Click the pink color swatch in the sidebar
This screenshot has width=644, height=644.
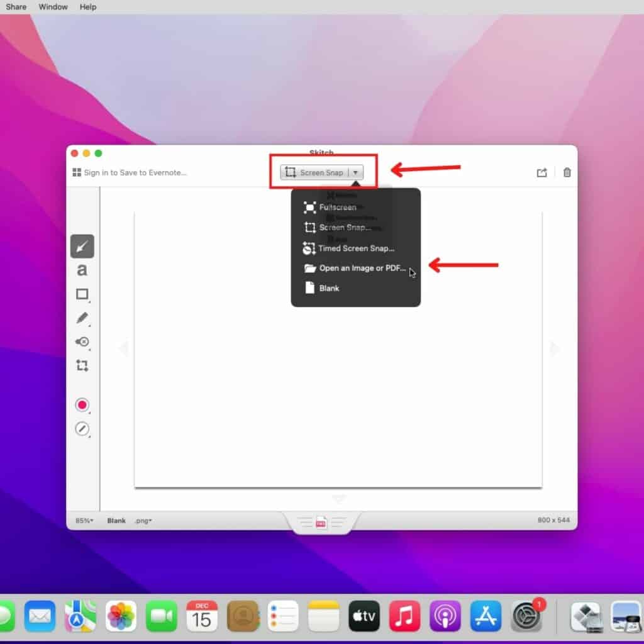82,404
